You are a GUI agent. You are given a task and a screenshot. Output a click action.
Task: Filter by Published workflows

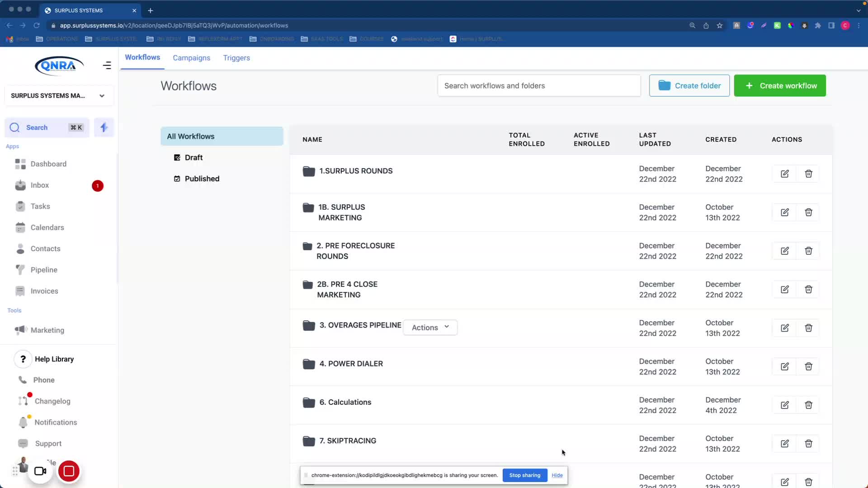click(202, 178)
